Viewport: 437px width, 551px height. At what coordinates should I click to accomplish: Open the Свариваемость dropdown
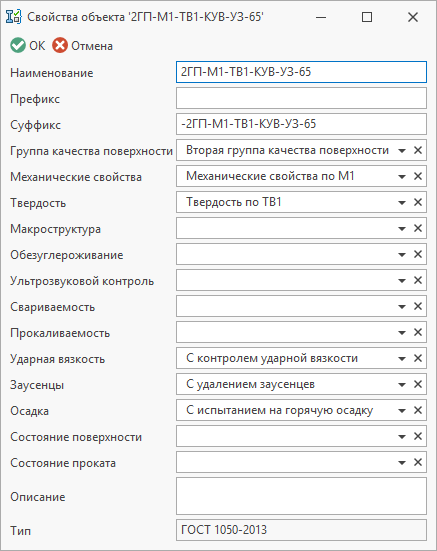pos(402,307)
